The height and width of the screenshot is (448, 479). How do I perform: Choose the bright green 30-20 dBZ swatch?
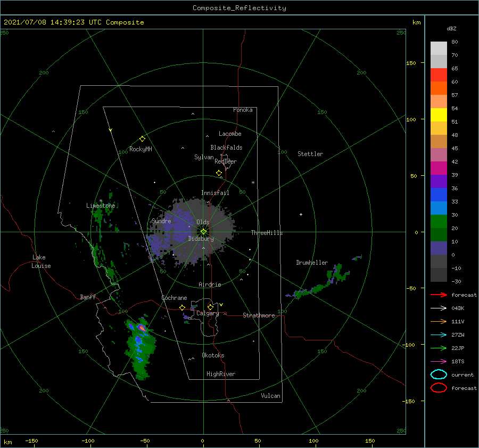[x=439, y=222]
